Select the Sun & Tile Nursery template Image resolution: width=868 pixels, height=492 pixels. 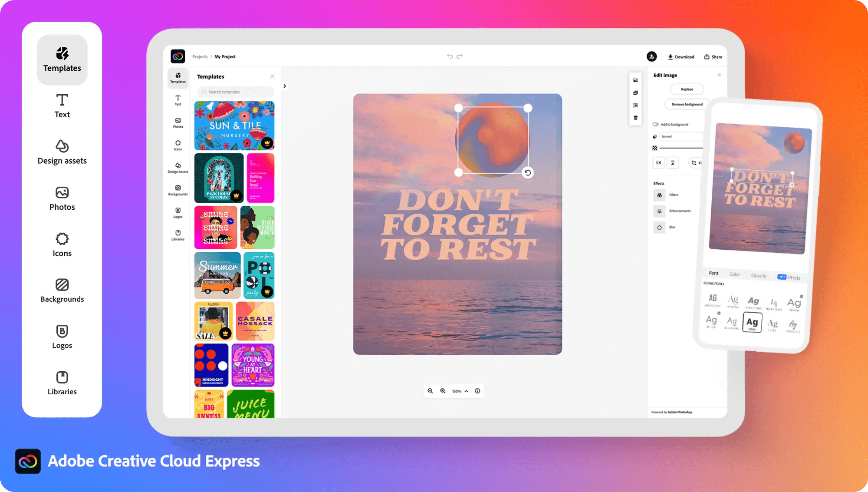(x=234, y=125)
